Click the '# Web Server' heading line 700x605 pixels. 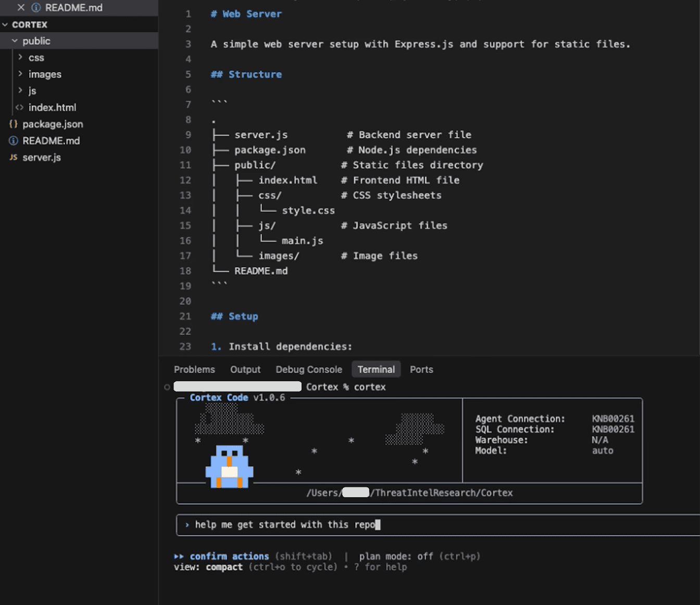point(246,14)
